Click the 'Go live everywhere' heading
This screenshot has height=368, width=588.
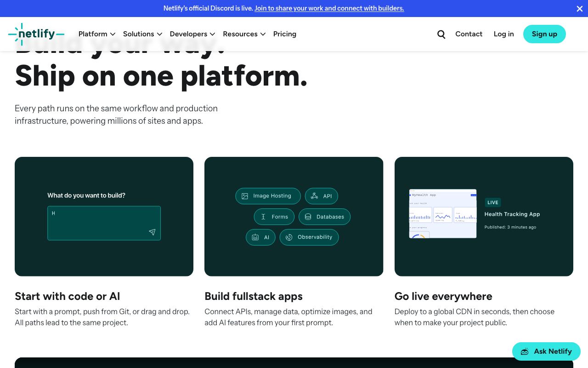point(443,296)
